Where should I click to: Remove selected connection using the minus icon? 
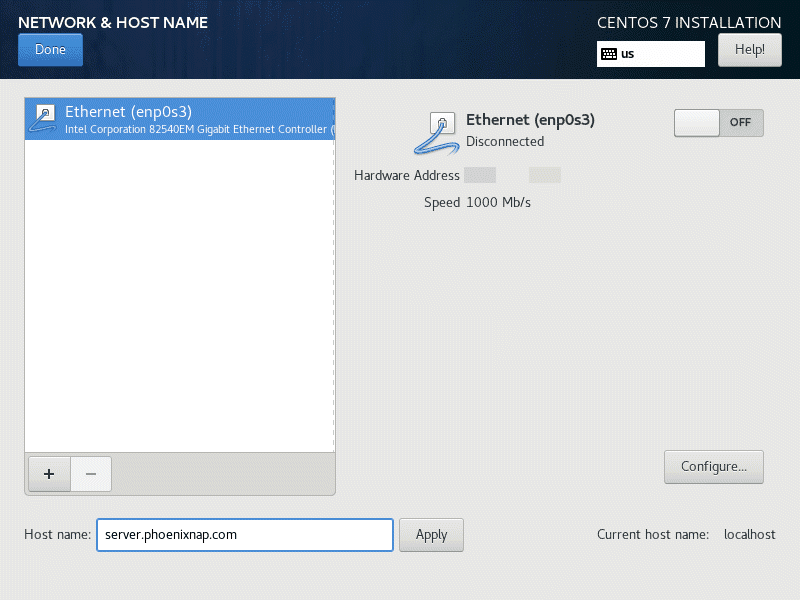click(91, 474)
